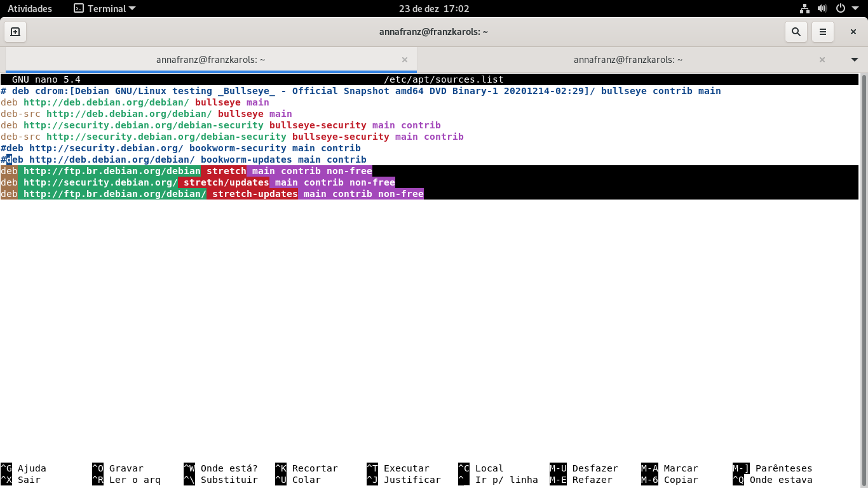Screen dimensions: 868x488
Task: Click the ^X Sair exit shortcut
Action: [20, 480]
